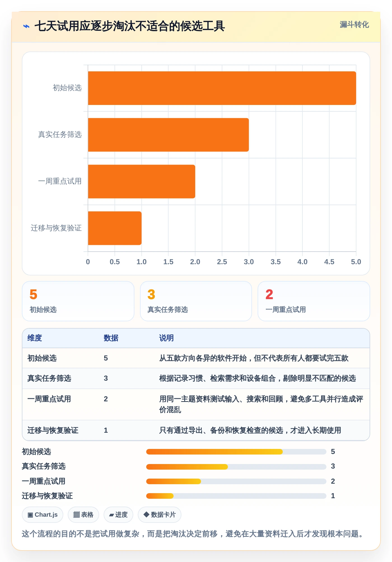This screenshot has width=392, height=562.
Task: Click progress list label 真实任务筛选
Action: tap(44, 466)
